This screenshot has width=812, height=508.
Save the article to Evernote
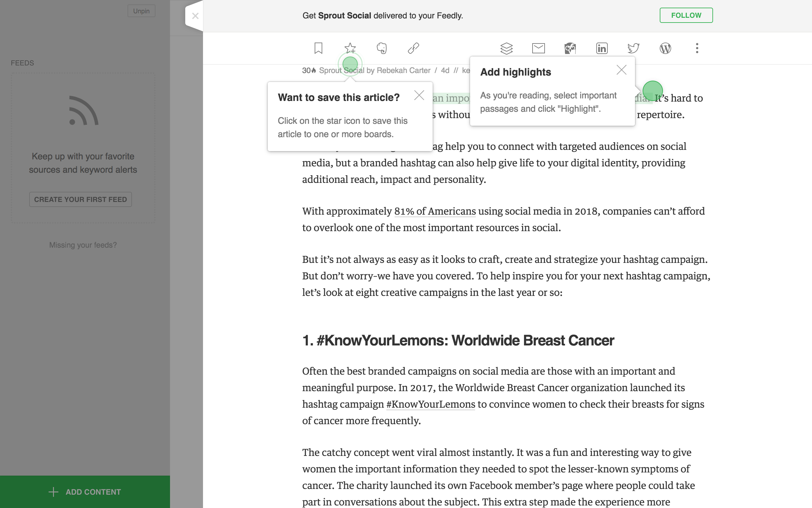tap(382, 48)
